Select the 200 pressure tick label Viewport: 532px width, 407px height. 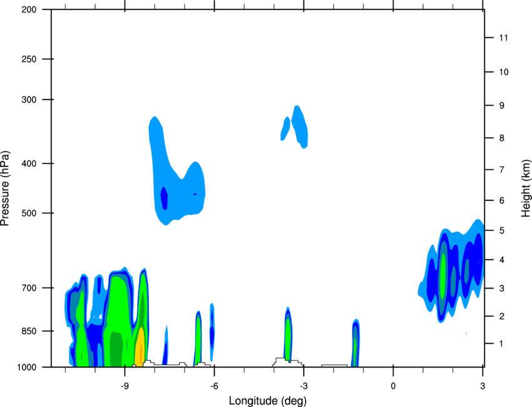[29, 9]
